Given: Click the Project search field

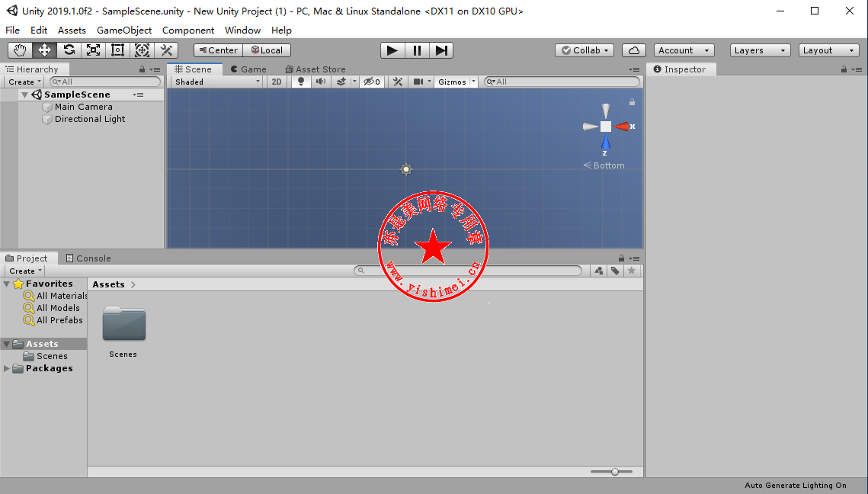Looking at the screenshot, I should [x=468, y=271].
